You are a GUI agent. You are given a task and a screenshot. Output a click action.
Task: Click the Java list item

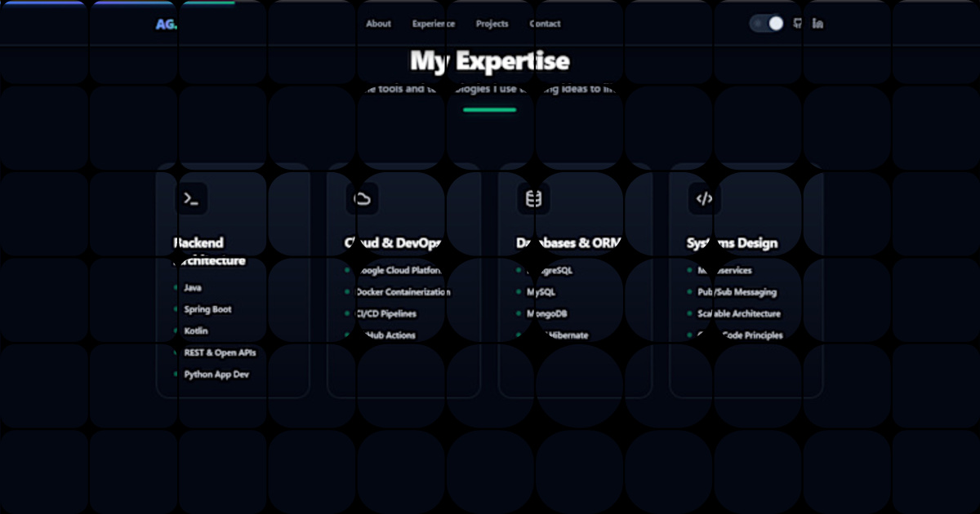(193, 288)
